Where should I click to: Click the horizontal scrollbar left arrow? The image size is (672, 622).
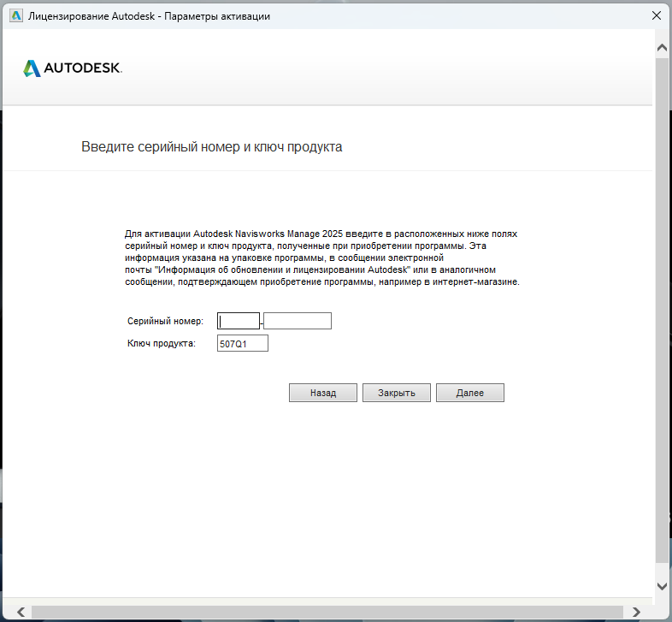[x=21, y=612]
